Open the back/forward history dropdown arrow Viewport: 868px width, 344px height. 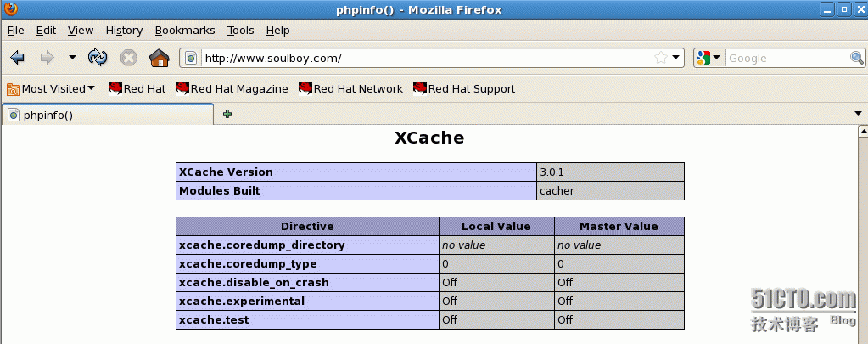(x=72, y=58)
